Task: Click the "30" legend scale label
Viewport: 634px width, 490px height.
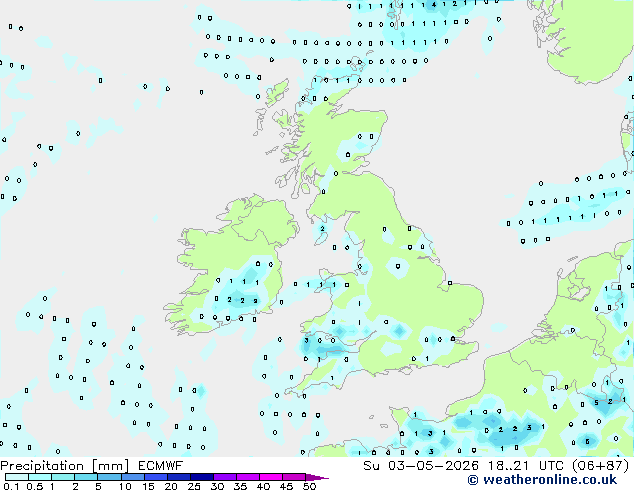Action: pos(217,486)
